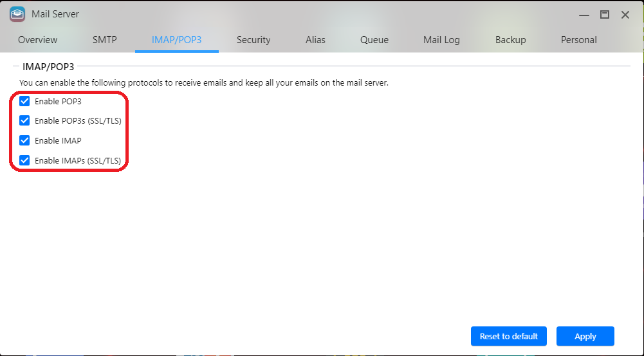Click the IMAP/POP3 section heading
Screen dimensions: 644x356
pyautogui.click(x=48, y=66)
